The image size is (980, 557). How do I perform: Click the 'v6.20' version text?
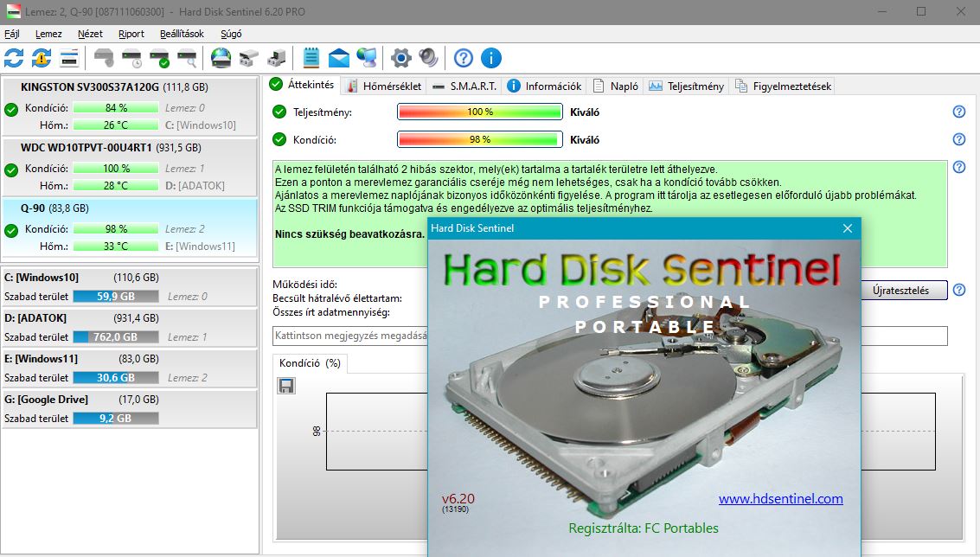[458, 498]
